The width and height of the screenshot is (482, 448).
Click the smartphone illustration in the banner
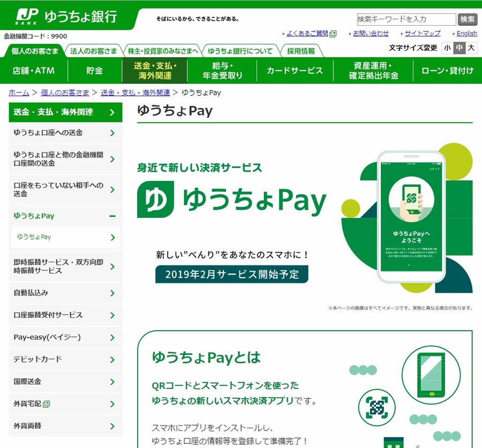coord(411,217)
